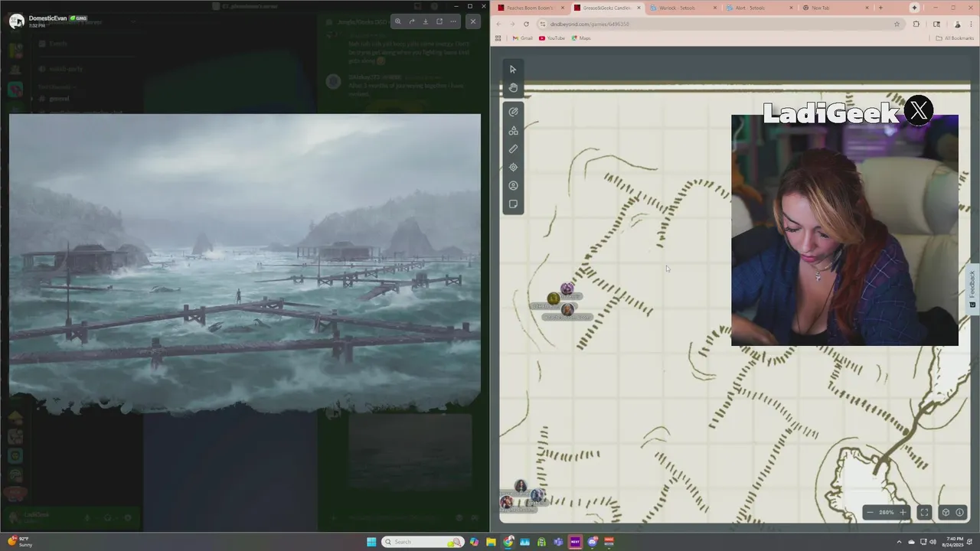Open the Feedback side tab
980x551 pixels.
pyautogui.click(x=972, y=288)
